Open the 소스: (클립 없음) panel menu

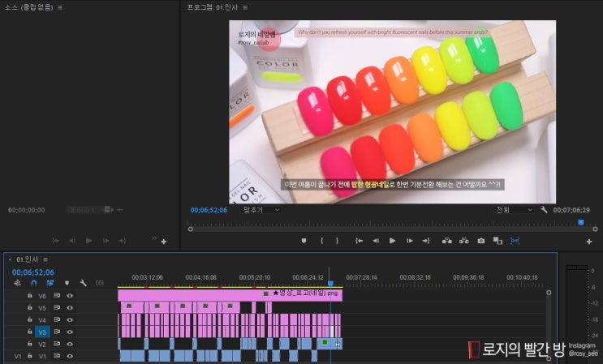click(59, 7)
